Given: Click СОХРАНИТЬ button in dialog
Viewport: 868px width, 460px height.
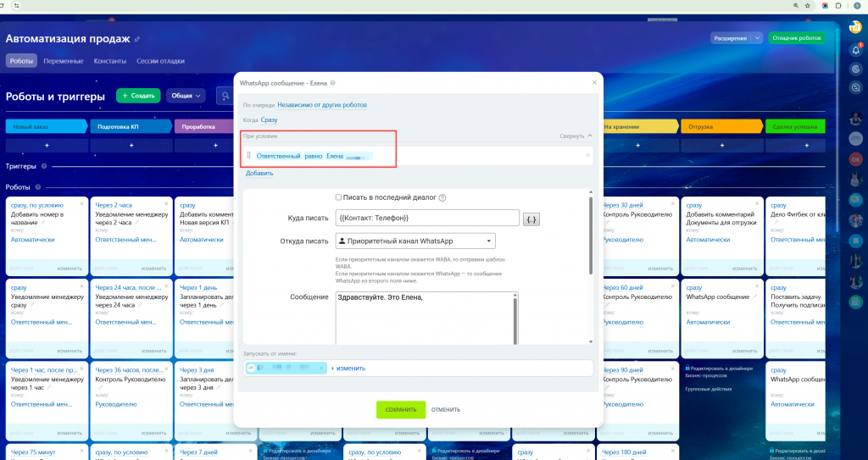Looking at the screenshot, I should [x=401, y=410].
